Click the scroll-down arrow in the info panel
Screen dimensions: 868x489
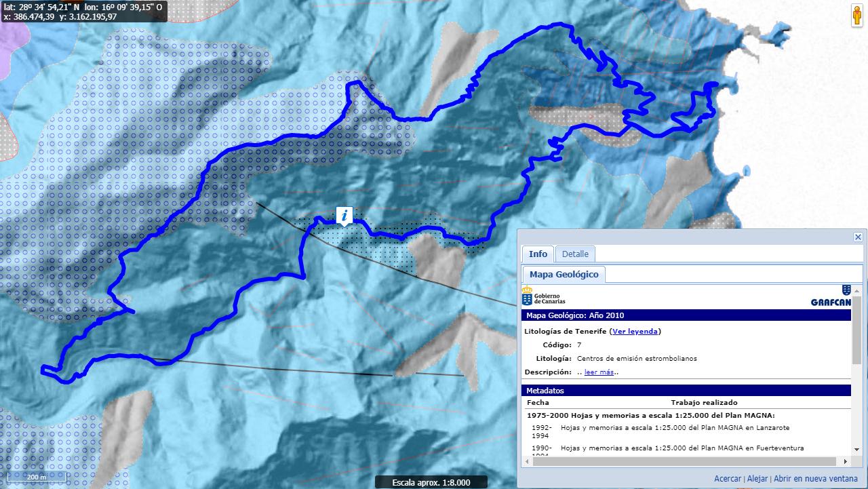856,449
